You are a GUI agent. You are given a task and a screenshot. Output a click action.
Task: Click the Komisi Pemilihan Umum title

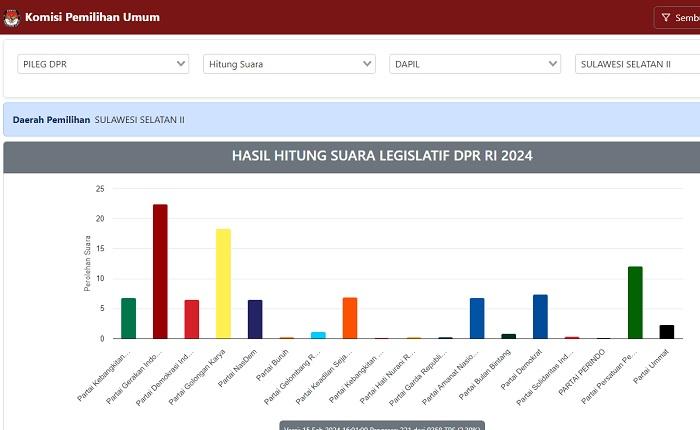pyautogui.click(x=92, y=17)
